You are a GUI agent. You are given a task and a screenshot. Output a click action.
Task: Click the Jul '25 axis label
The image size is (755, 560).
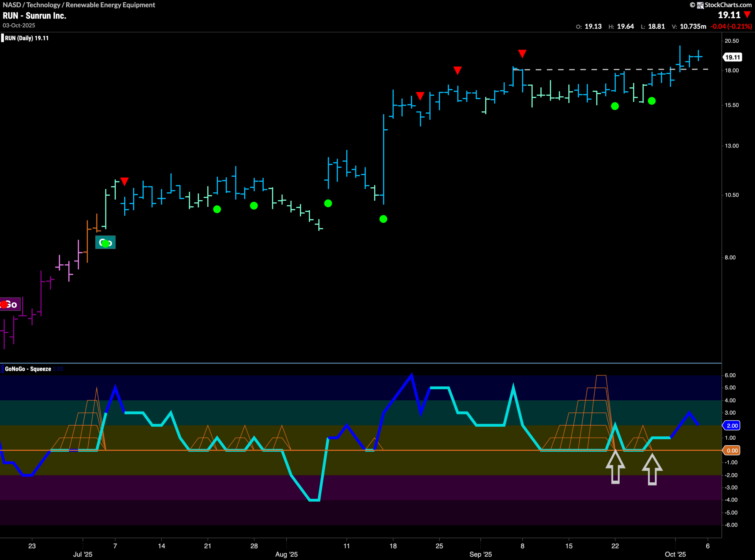83,554
